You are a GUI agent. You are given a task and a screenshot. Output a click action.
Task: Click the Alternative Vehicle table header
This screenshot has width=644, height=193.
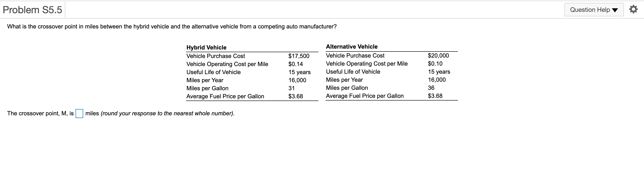(352, 47)
